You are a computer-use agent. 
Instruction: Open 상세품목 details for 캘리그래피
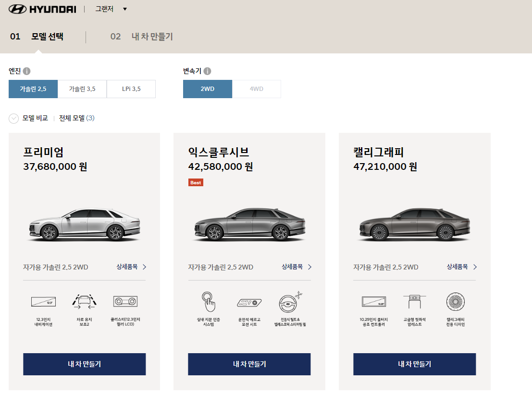[458, 267]
